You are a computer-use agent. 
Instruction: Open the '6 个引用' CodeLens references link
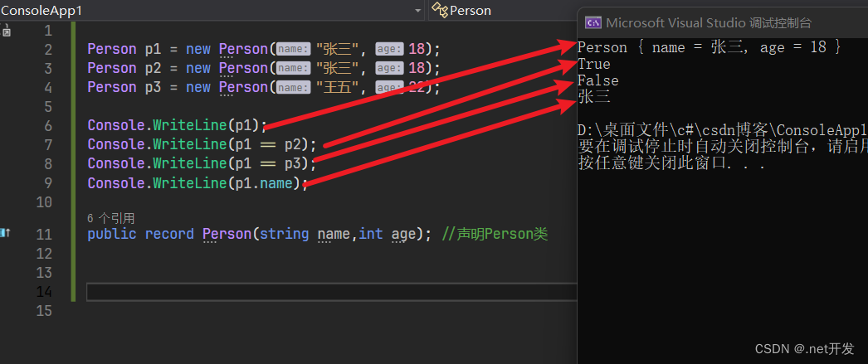pyautogui.click(x=110, y=219)
